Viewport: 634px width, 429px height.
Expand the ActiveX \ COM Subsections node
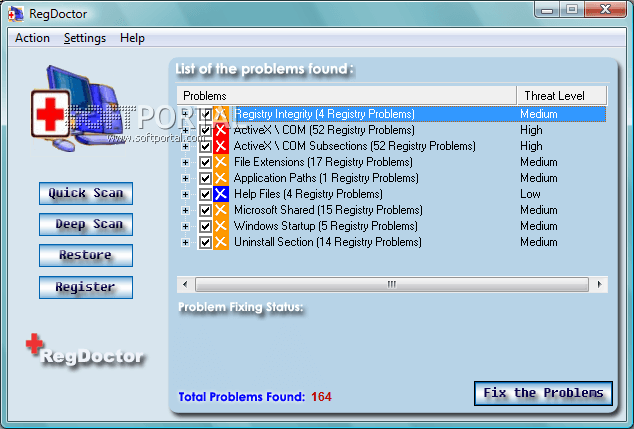(185, 146)
